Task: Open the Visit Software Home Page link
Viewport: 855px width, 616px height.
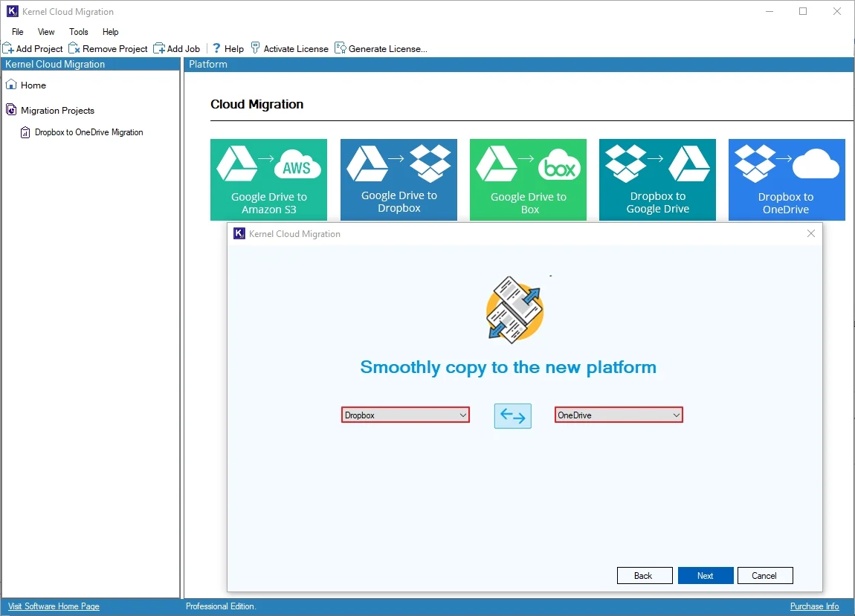Action: point(54,606)
